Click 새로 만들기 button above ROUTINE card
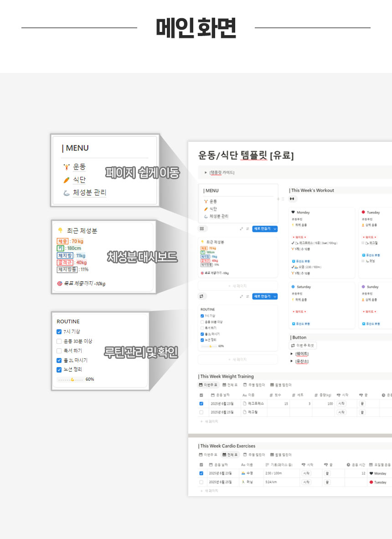 tap(263, 297)
